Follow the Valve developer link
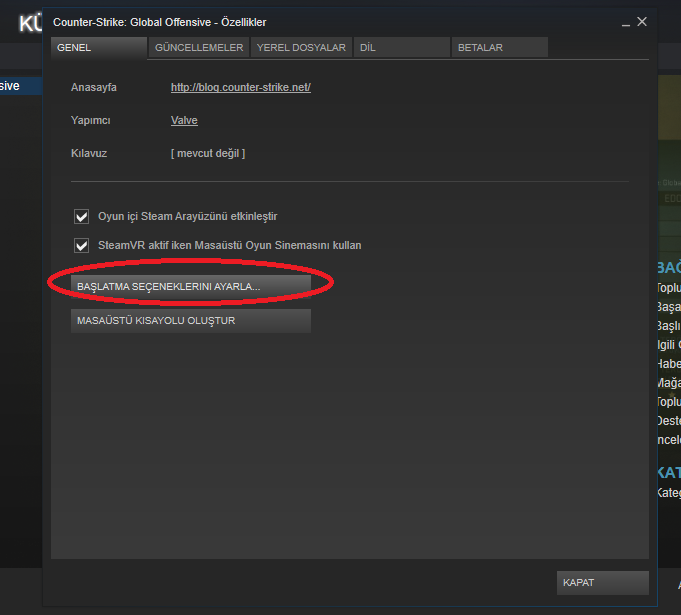 [184, 120]
